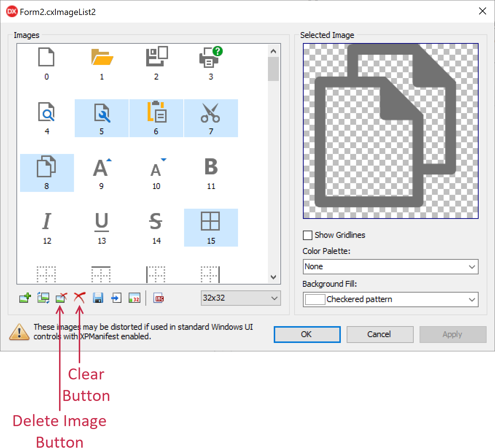Select the open folder image number 1
This screenshot has width=495, height=448.
pyautogui.click(x=102, y=63)
